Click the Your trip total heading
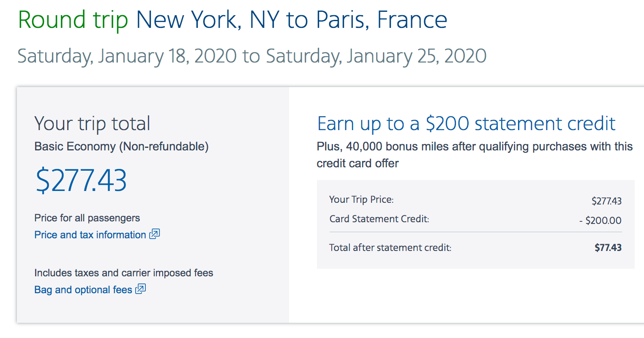Screen dimensions: 644x338 point(92,124)
